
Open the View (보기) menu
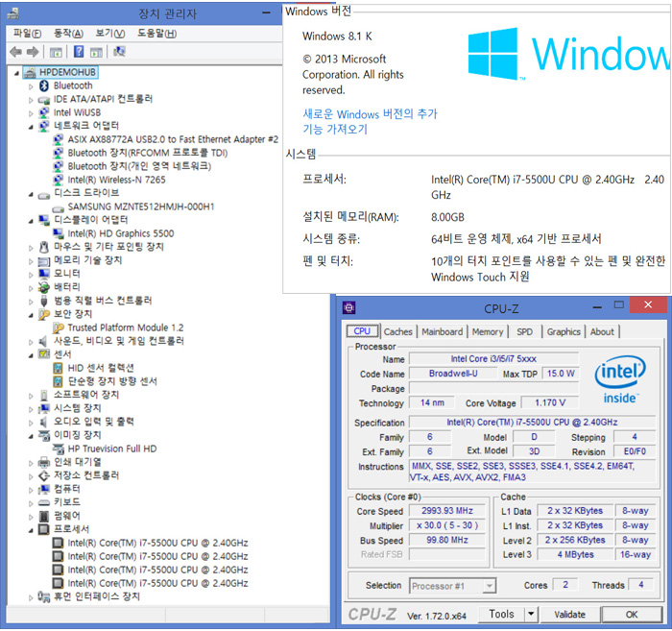point(109,34)
